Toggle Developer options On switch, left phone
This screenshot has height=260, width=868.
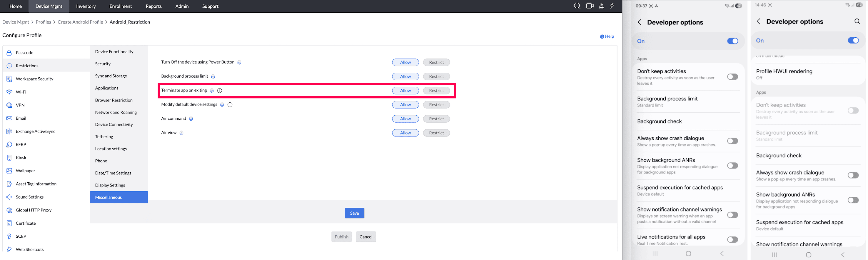pos(732,41)
